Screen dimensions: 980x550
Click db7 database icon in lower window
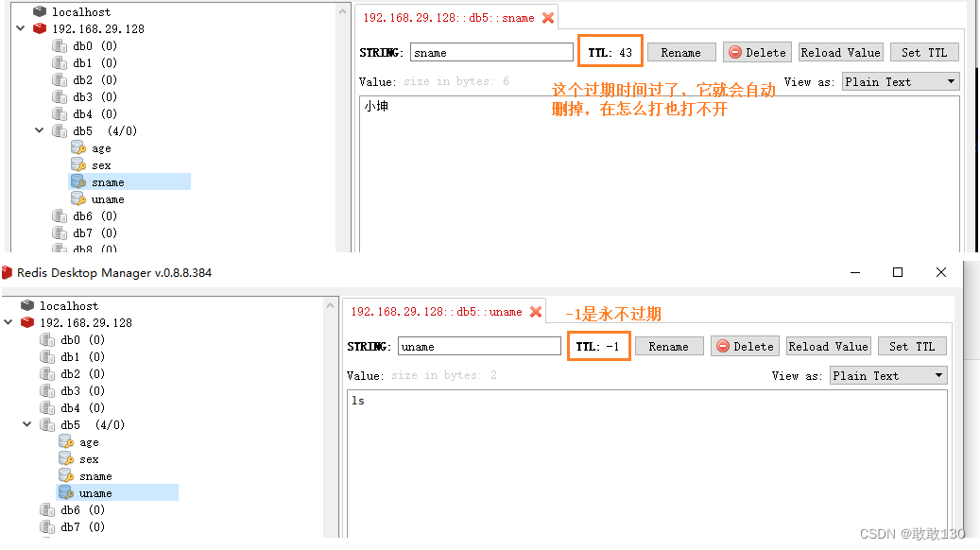tap(47, 526)
